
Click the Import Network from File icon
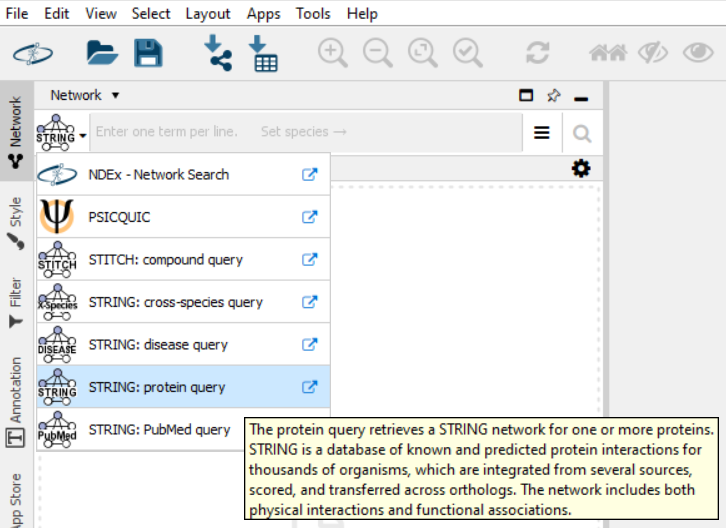pyautogui.click(x=218, y=53)
